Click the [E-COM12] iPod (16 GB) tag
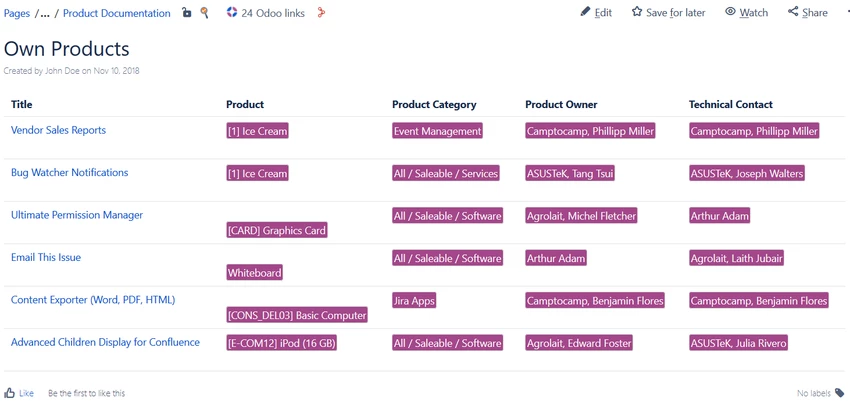This screenshot has width=850, height=405. coord(282,343)
